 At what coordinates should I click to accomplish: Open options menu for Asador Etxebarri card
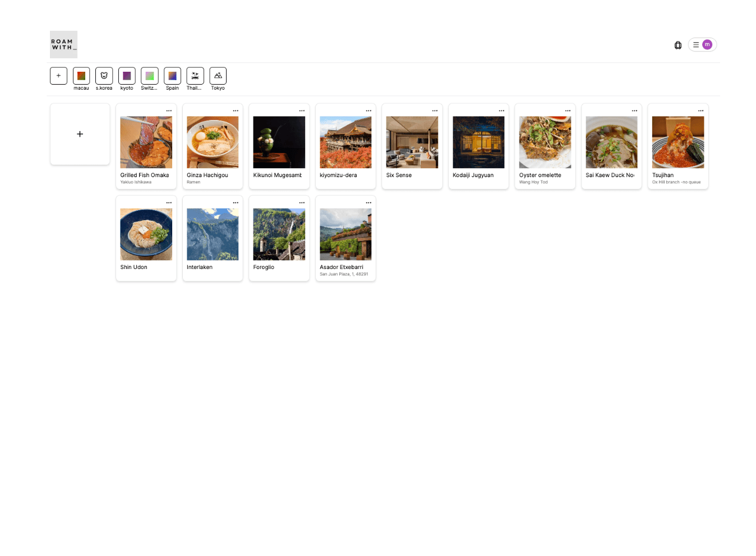point(368,203)
